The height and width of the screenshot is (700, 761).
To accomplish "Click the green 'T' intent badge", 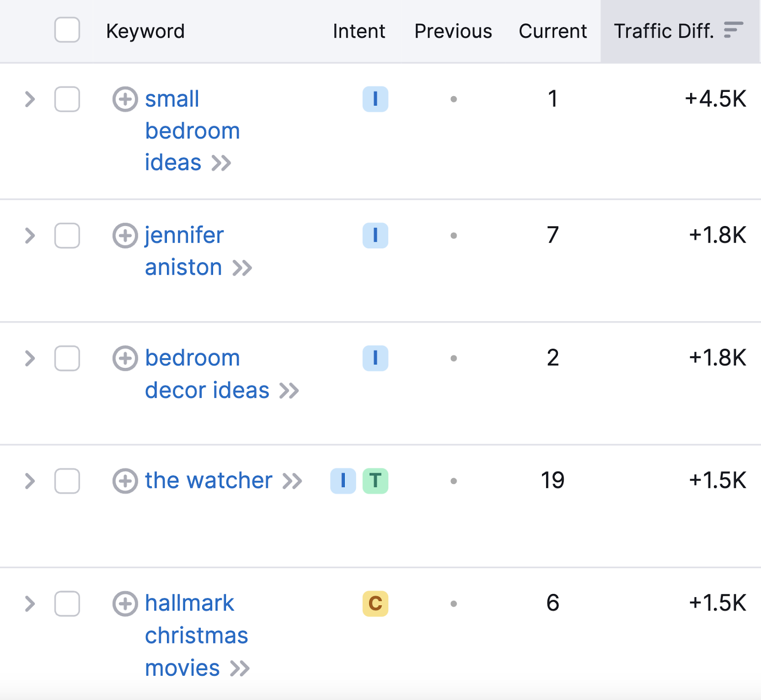I will [375, 481].
